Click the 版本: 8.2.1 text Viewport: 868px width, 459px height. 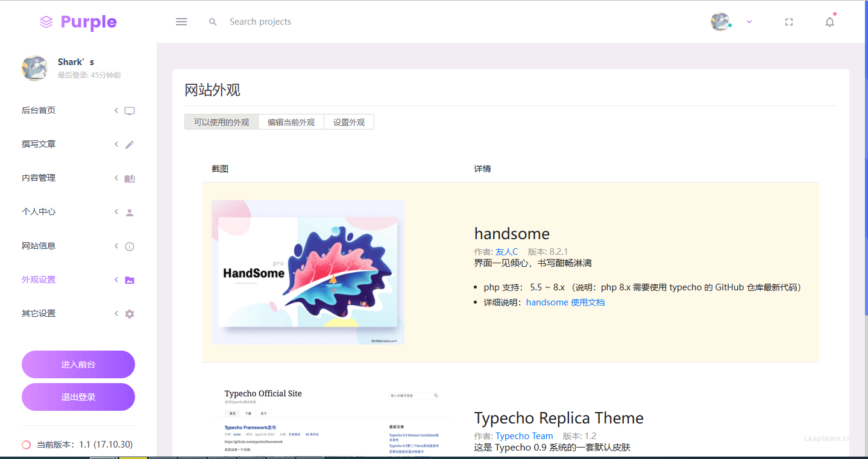(x=548, y=251)
